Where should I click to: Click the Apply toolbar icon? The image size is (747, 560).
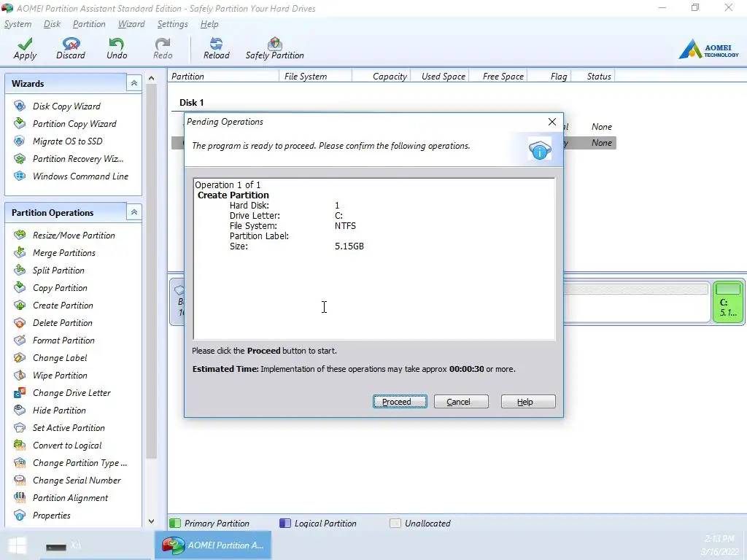coord(25,44)
